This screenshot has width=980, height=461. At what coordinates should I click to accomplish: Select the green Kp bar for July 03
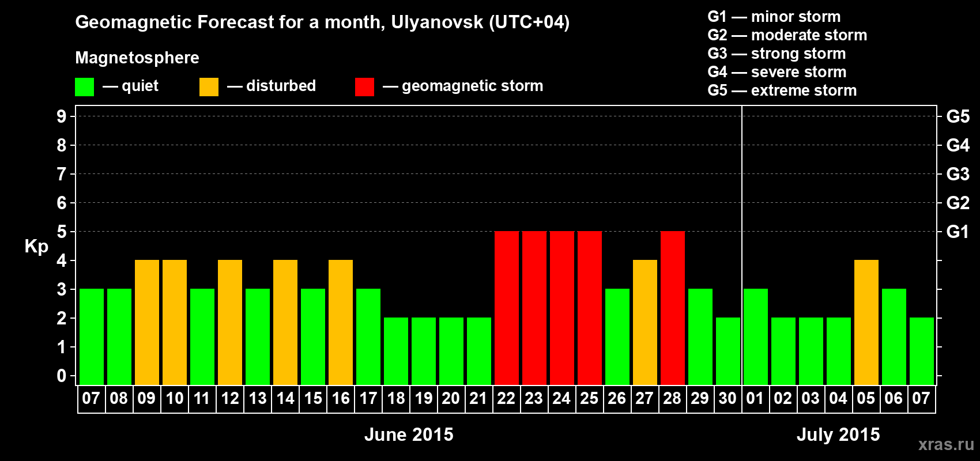coord(811,352)
